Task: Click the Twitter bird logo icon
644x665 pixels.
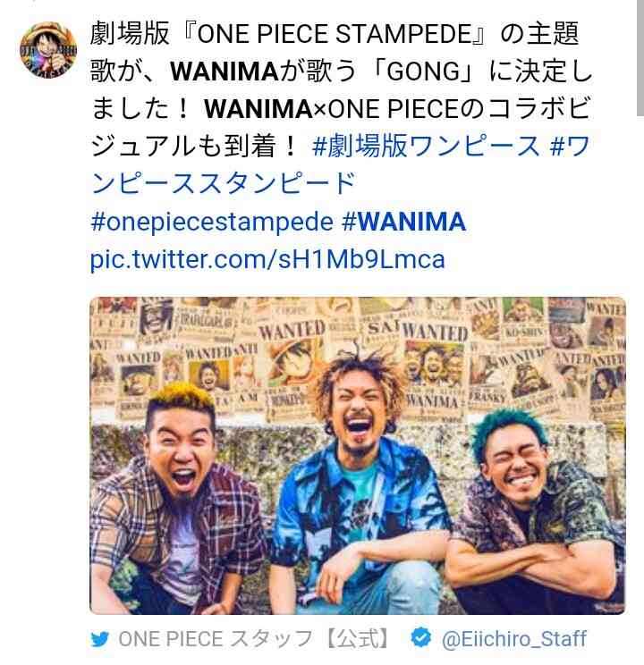Action: [x=100, y=639]
